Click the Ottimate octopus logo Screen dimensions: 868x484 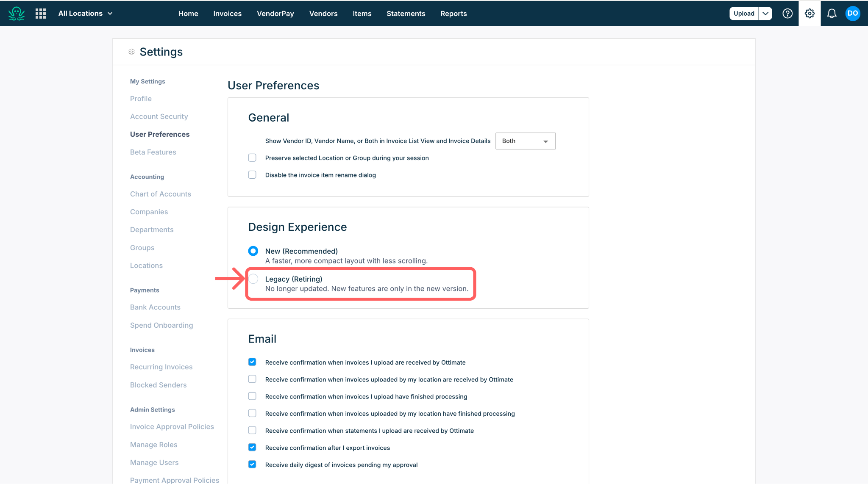(x=17, y=14)
